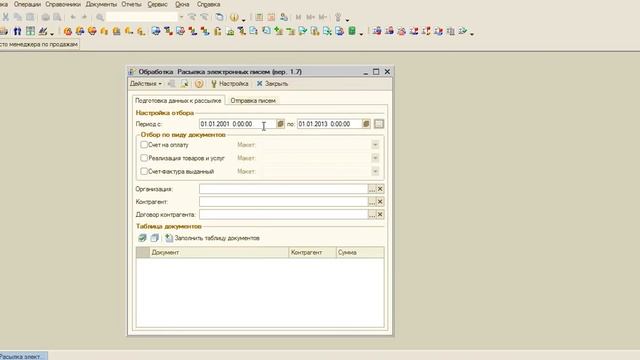This screenshot has height=360, width=640.
Task: Enable the 'Реализация товаров и услуг' checkbox
Action: click(x=144, y=158)
